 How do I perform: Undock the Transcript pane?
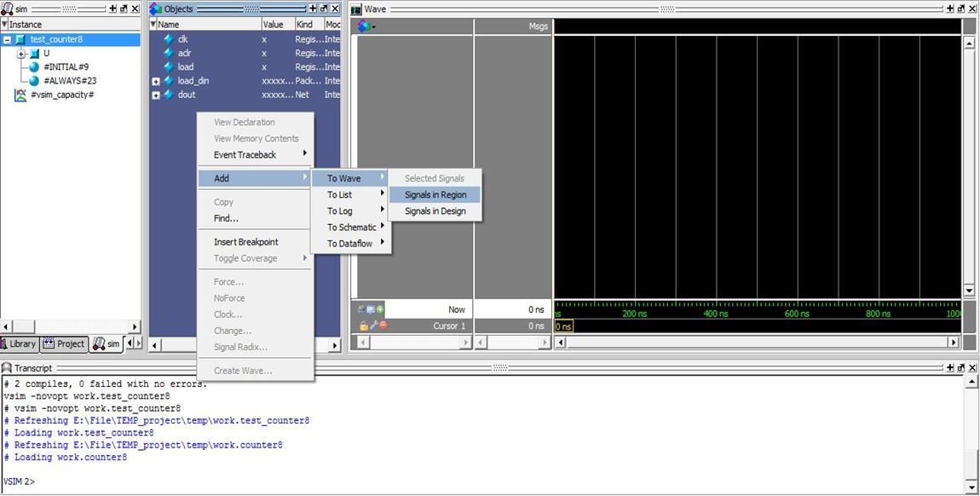coord(960,368)
